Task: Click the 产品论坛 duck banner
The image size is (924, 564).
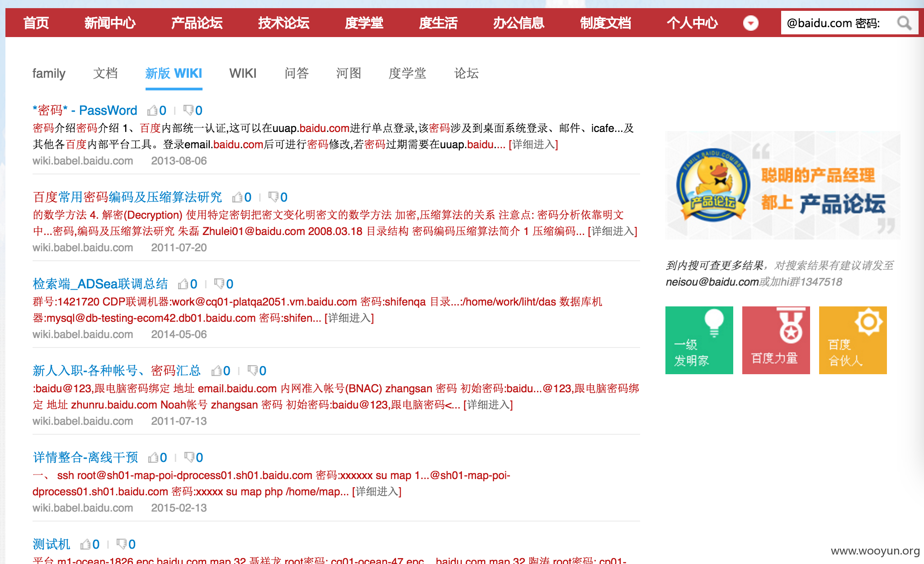Action: [x=783, y=185]
